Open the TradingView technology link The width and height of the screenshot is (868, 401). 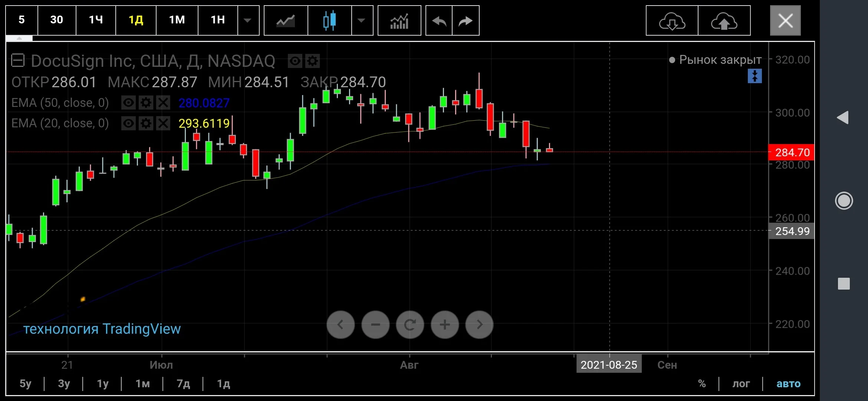102,329
